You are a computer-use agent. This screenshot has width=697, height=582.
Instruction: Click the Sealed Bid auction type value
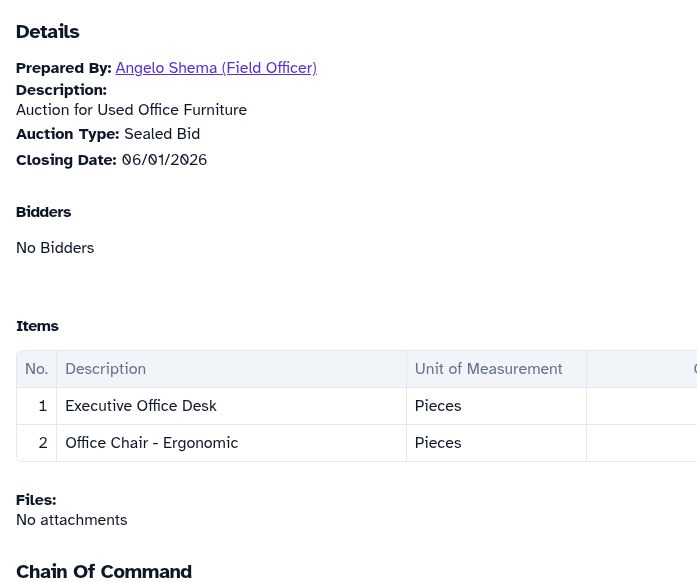click(x=162, y=134)
